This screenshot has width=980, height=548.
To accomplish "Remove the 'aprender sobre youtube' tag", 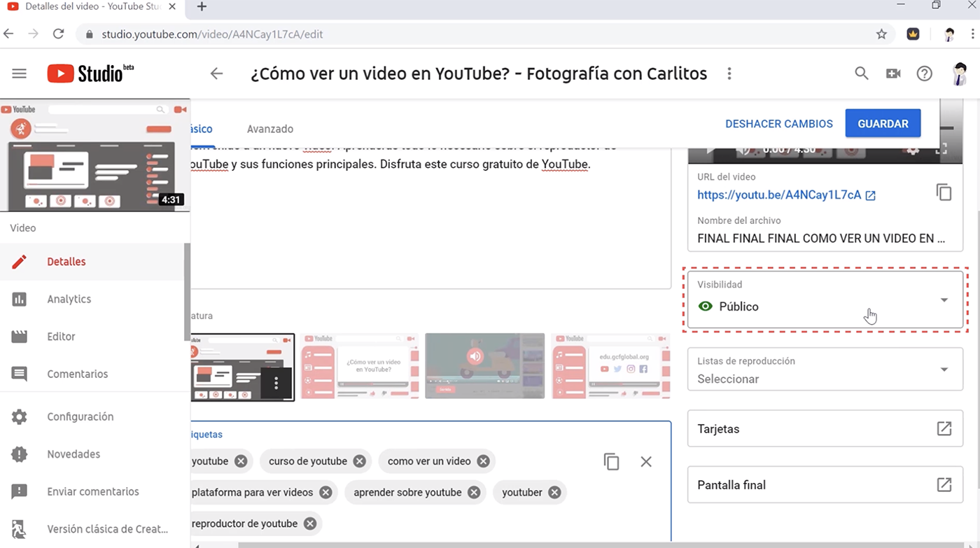I will (474, 493).
